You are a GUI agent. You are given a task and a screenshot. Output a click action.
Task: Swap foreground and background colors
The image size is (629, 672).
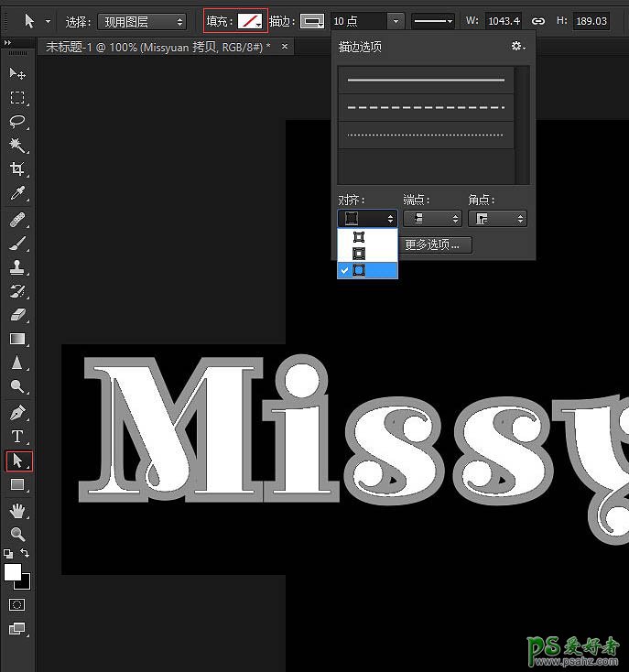point(26,554)
